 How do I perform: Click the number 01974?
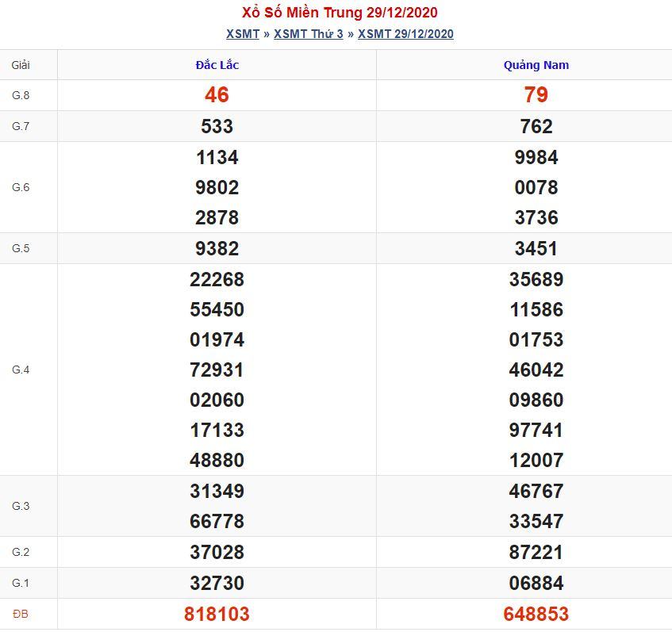coord(217,339)
